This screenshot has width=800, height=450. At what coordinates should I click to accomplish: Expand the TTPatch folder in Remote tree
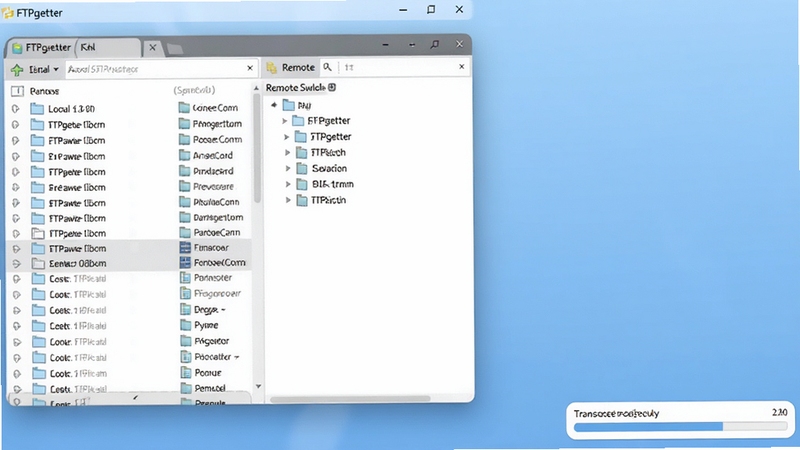288,153
